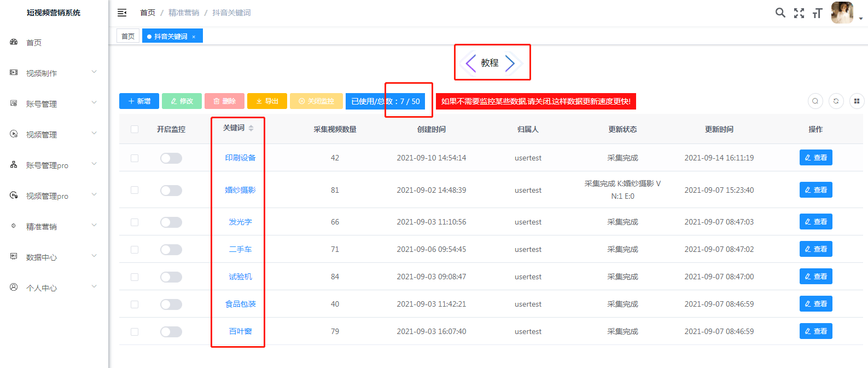868x368 pixels.
Task: Switch to the 首页 tab
Action: coord(128,36)
